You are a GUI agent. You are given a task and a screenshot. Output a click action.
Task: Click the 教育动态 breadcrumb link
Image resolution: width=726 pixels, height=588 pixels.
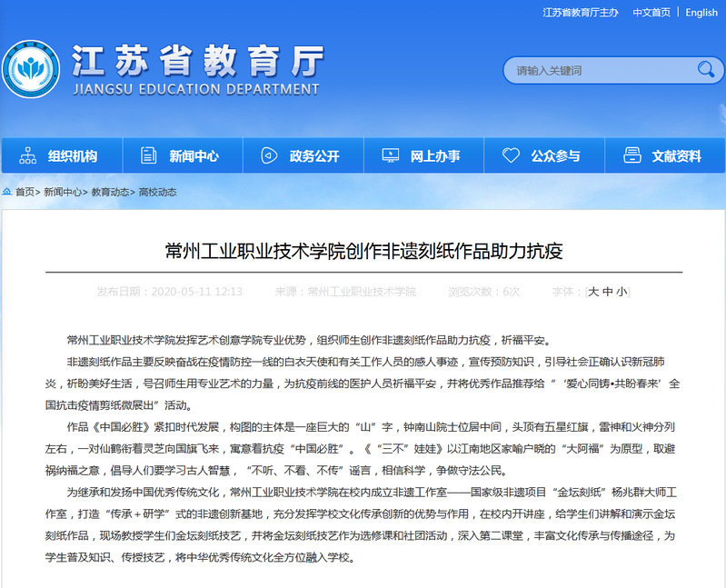pos(110,192)
